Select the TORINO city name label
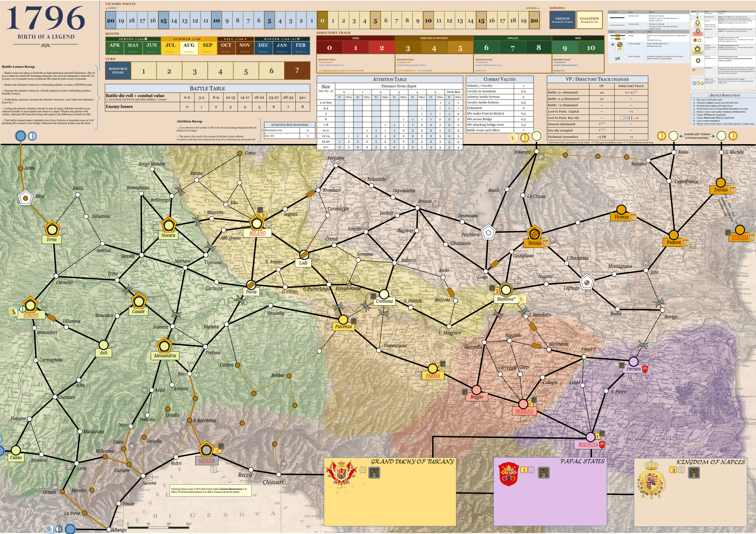The image size is (756, 534). 31,315
